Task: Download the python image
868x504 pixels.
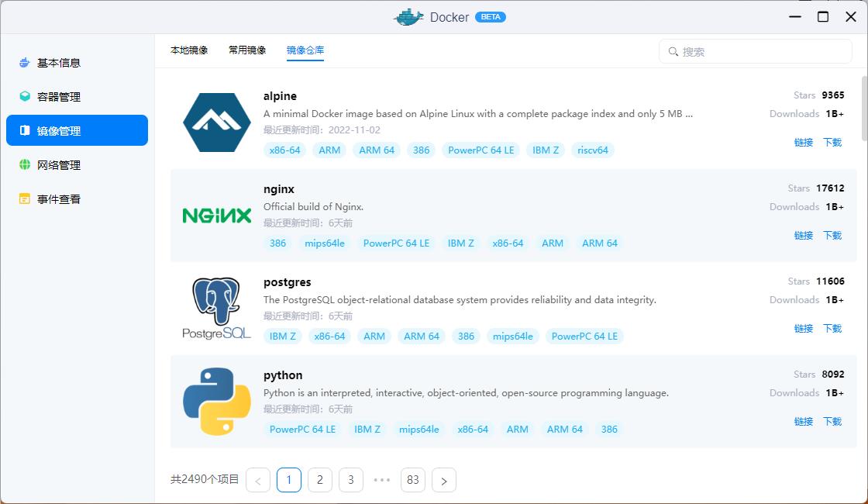Action: [x=832, y=422]
